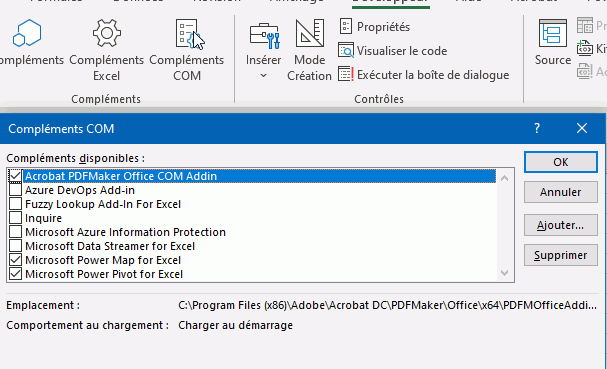Open Propriétés in the Contrôles group

point(374,27)
